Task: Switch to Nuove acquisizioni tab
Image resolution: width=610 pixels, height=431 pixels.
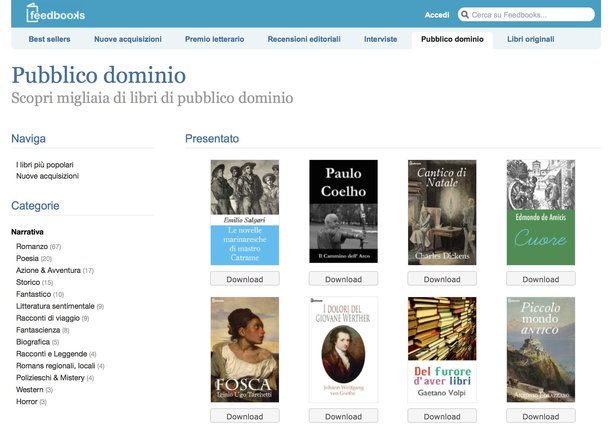Action: pyautogui.click(x=128, y=39)
